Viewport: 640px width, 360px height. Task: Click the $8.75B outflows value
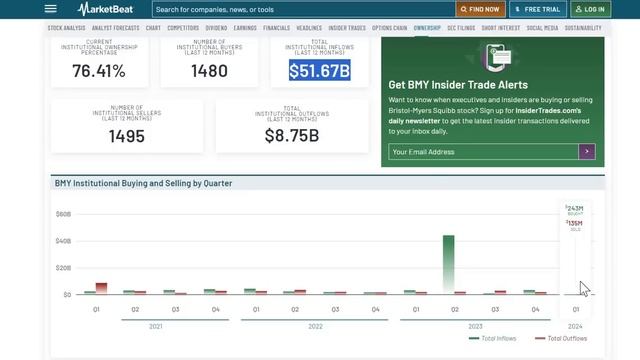(x=292, y=136)
